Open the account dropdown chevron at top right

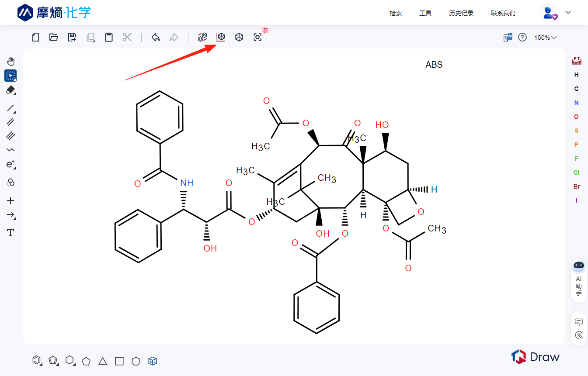coord(568,13)
